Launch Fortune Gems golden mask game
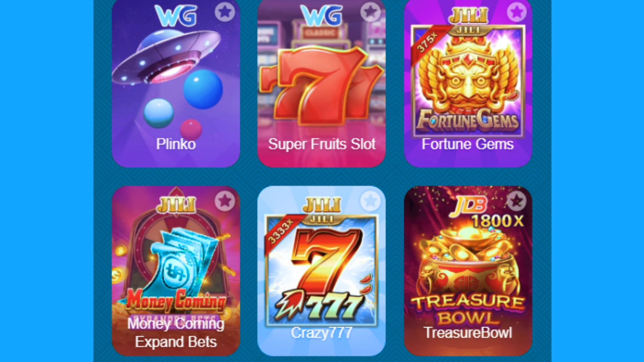The height and width of the screenshot is (362, 644). (468, 80)
